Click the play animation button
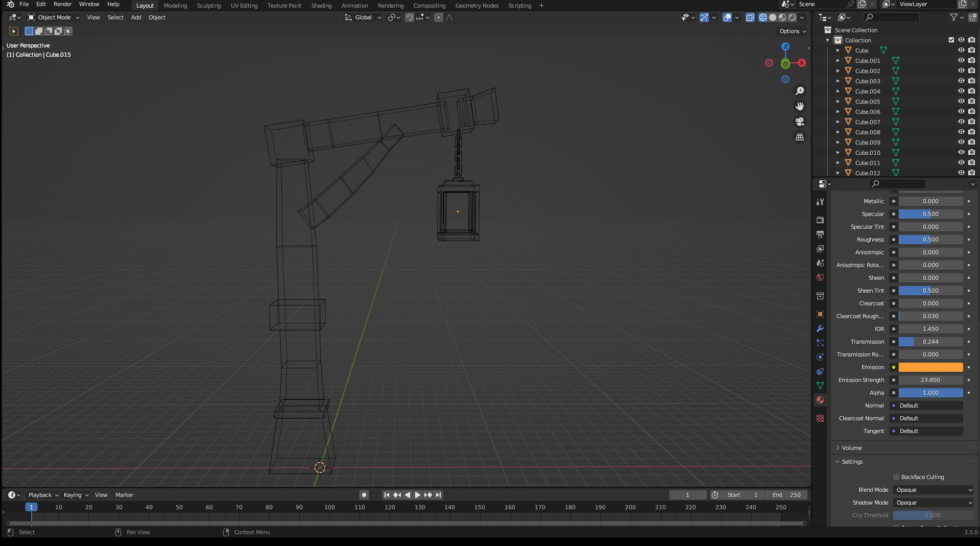The width and height of the screenshot is (980, 546). tap(418, 495)
